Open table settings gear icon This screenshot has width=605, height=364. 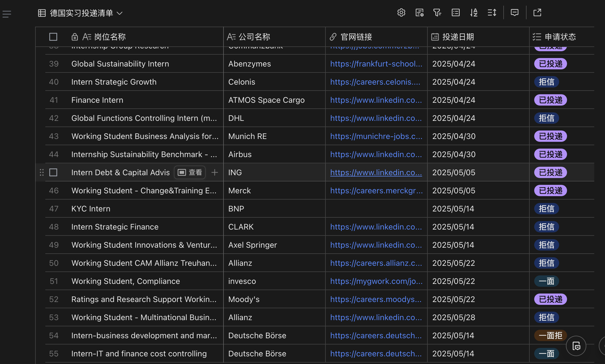click(401, 13)
